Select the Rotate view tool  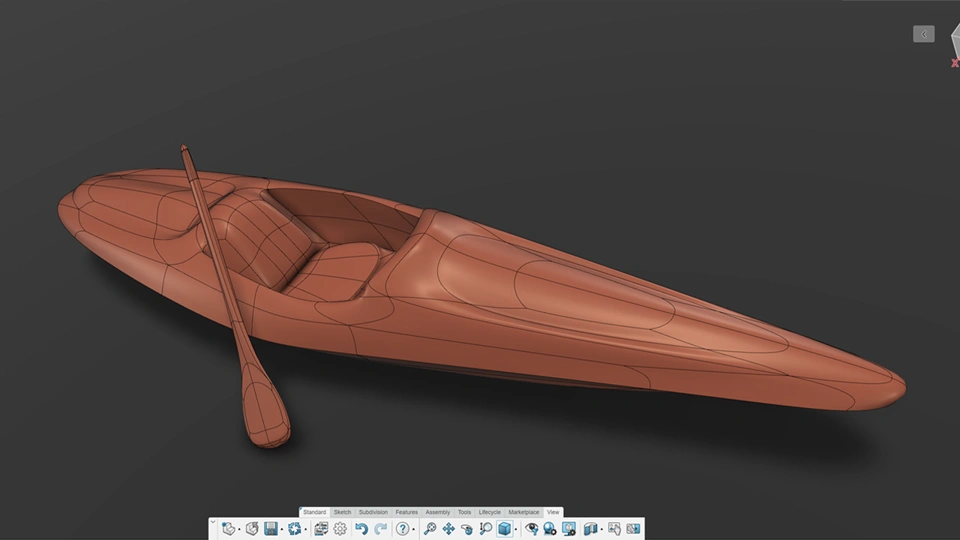pos(467,528)
